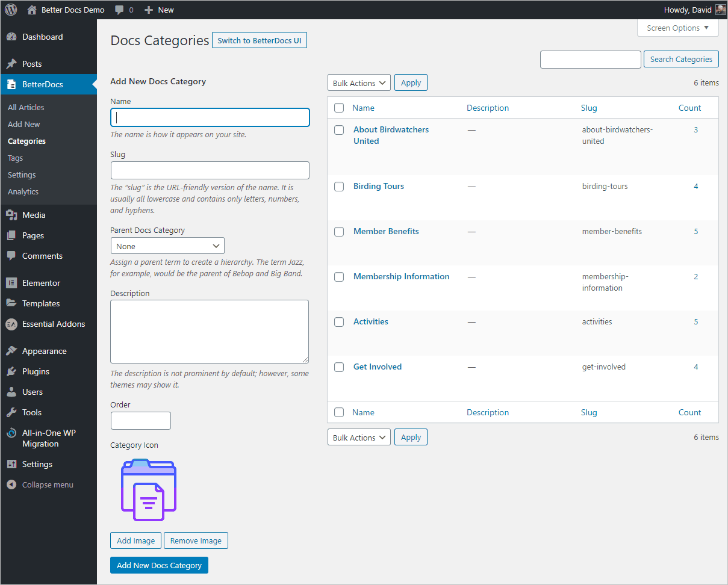
Task: Click the Templates folder icon in sidebar
Action: [x=11, y=303]
